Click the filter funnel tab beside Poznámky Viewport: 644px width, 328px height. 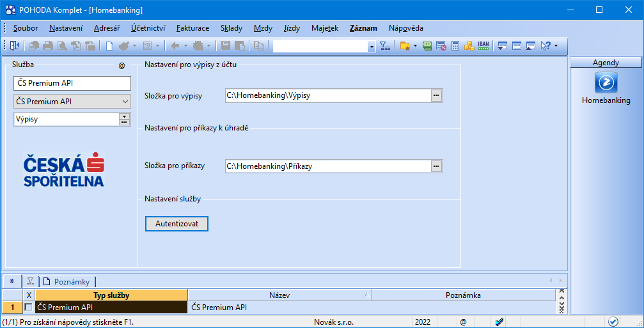pos(30,281)
